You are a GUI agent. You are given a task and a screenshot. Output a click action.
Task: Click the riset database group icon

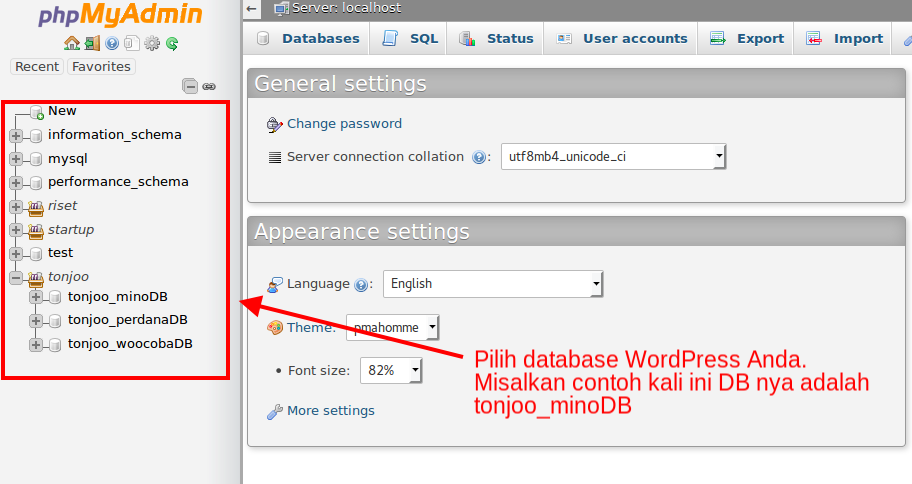[36, 207]
